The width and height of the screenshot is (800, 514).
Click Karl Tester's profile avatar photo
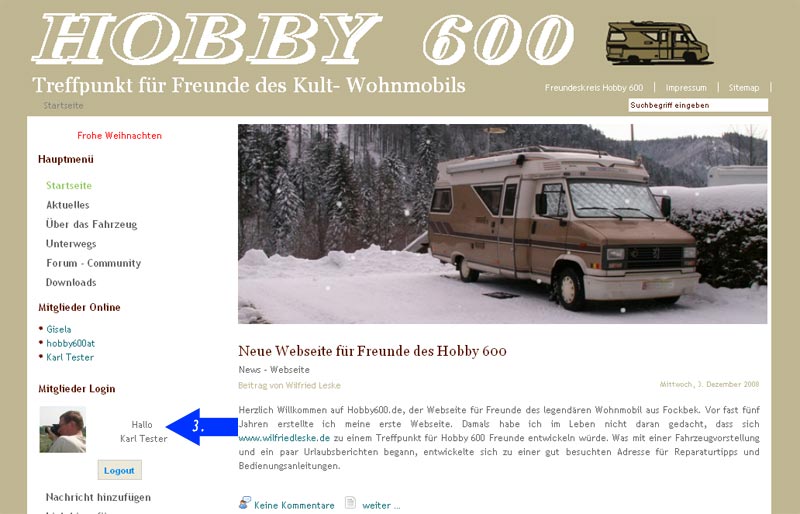[x=63, y=429]
